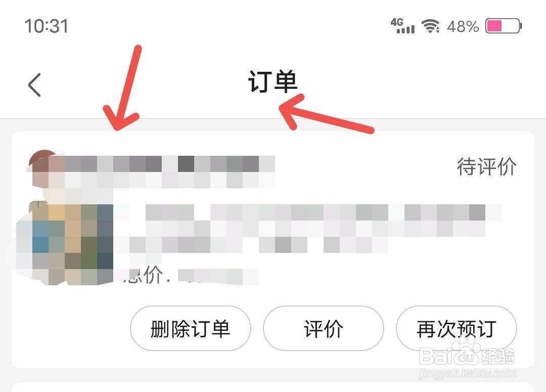The image size is (546, 392).
Task: Tap the pink battery icon
Action: coord(504,26)
